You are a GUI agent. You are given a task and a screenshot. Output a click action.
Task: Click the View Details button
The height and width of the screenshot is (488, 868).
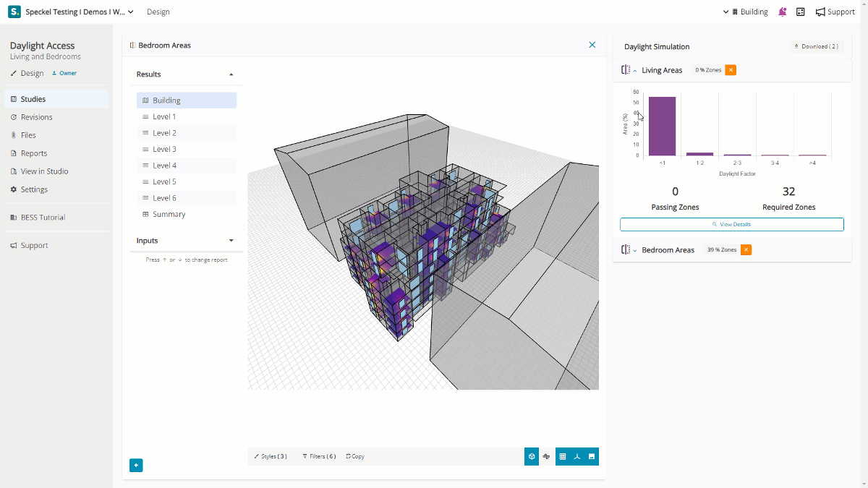(731, 224)
